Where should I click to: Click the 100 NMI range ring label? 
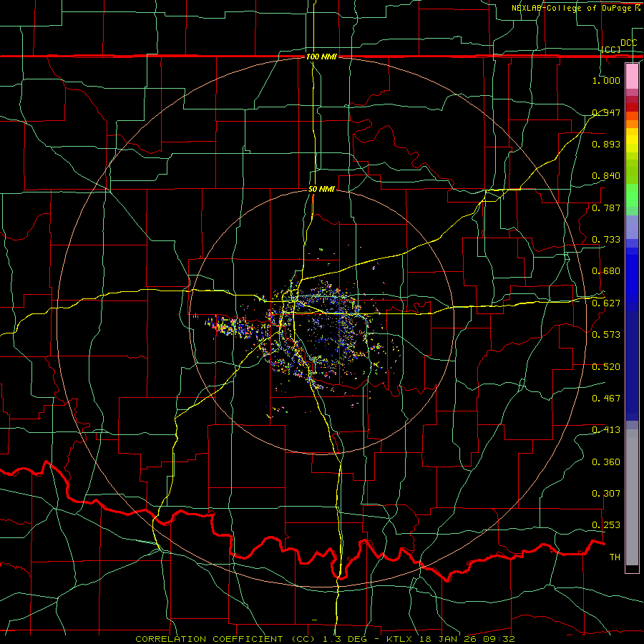point(321,57)
